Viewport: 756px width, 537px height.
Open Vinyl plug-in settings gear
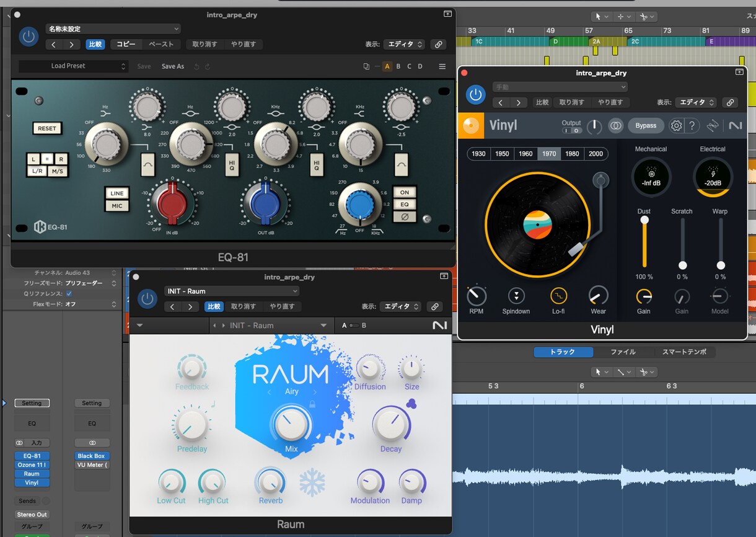click(676, 126)
